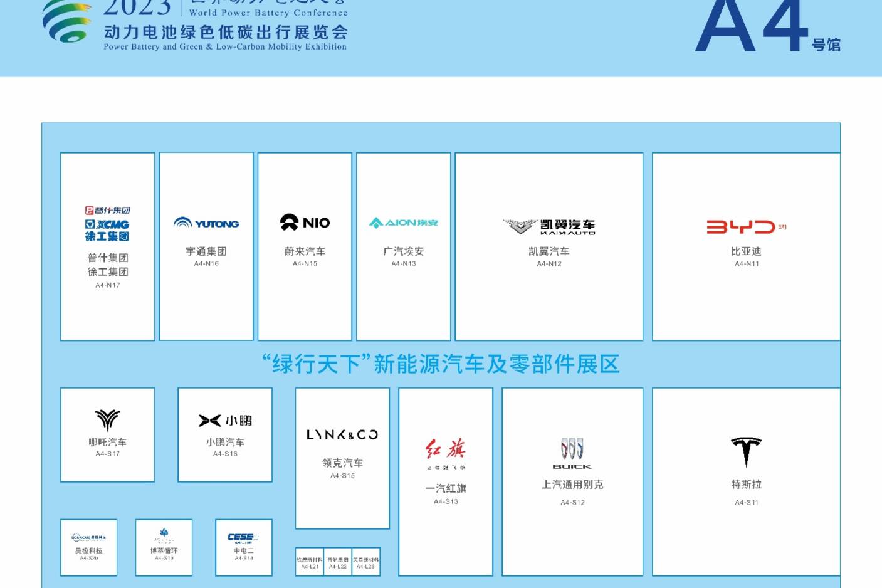Select the 比亚迪 booth label
The width and height of the screenshot is (882, 588).
[746, 251]
